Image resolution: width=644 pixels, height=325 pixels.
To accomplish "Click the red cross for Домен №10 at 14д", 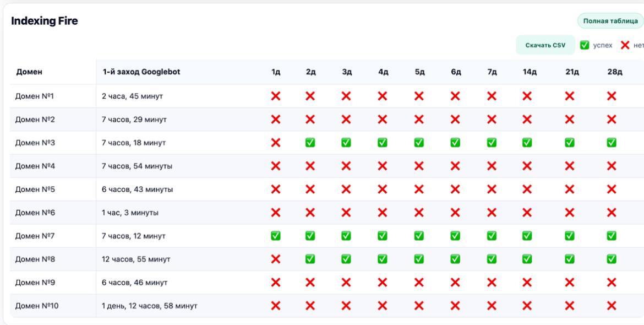I will coord(527,306).
